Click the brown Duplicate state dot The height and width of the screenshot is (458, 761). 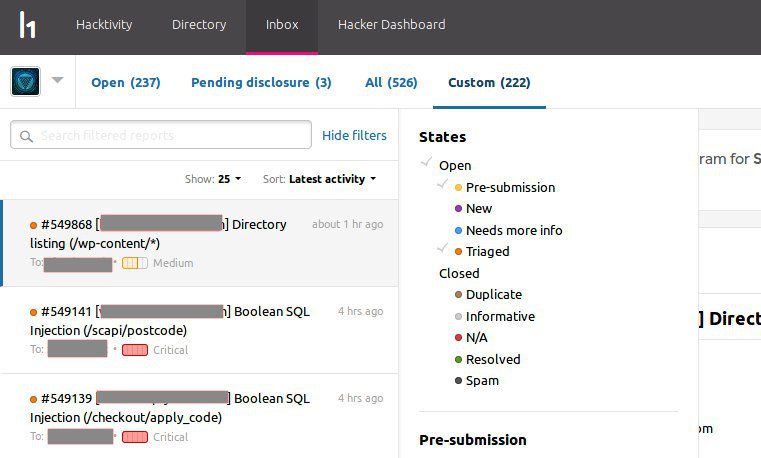click(x=458, y=294)
